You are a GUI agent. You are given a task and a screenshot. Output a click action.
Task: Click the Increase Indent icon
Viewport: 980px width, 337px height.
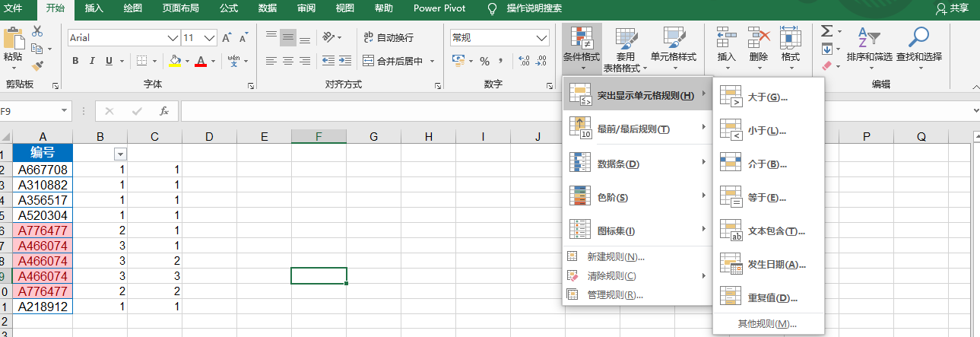(344, 61)
